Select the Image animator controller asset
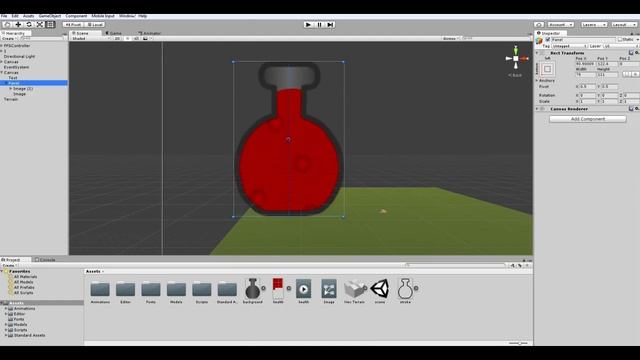This screenshot has height=360, width=640. pyautogui.click(x=329, y=289)
